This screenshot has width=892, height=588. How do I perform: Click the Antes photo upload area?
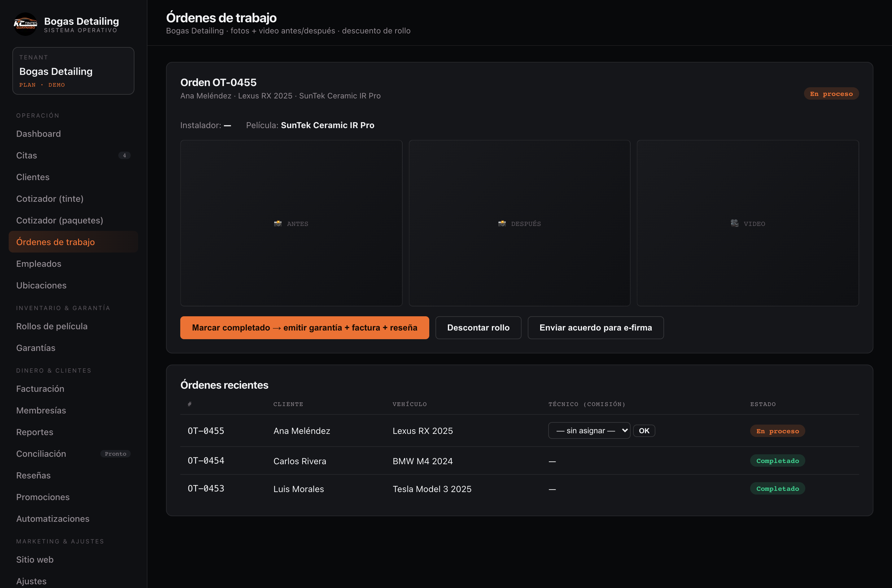(x=291, y=223)
